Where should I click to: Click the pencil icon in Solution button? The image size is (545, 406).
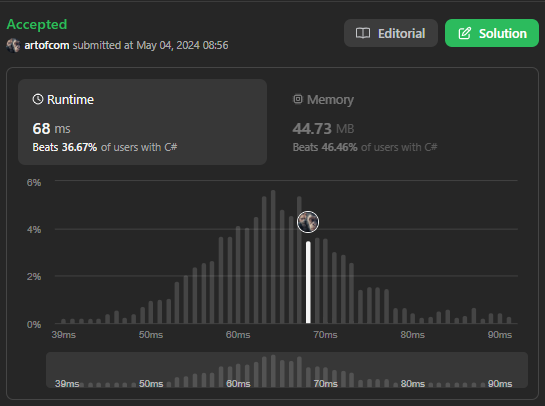pos(465,33)
